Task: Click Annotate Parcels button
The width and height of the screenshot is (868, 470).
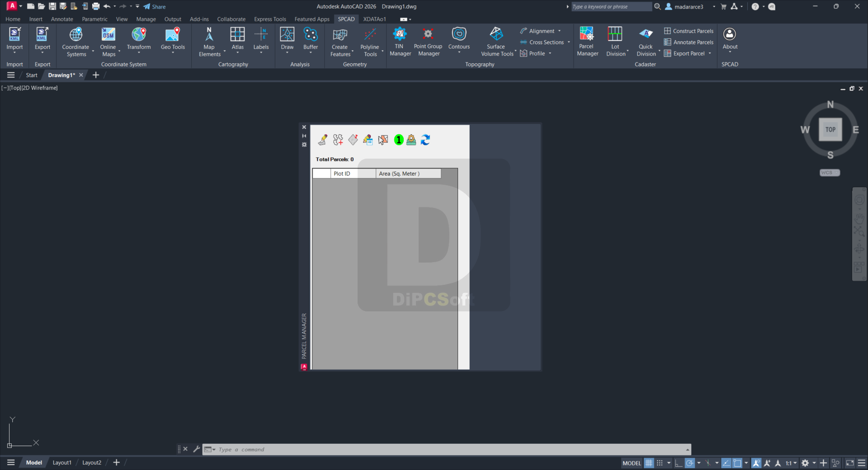Action: 689,42
